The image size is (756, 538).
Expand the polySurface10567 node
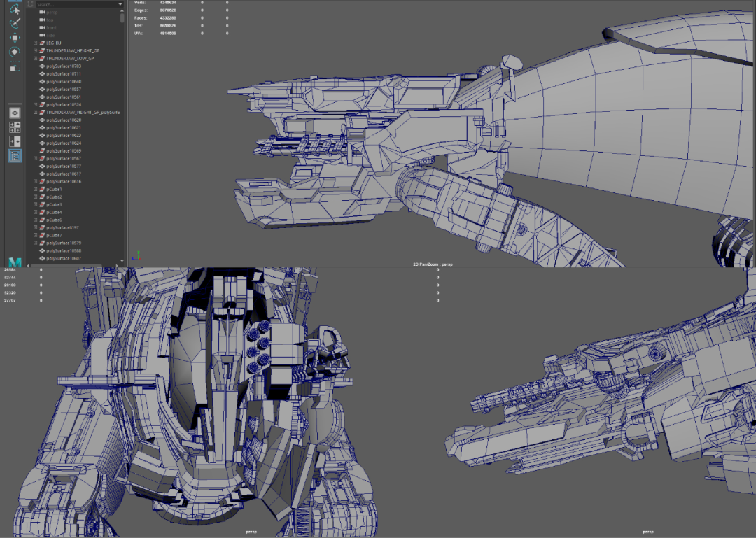(x=35, y=159)
